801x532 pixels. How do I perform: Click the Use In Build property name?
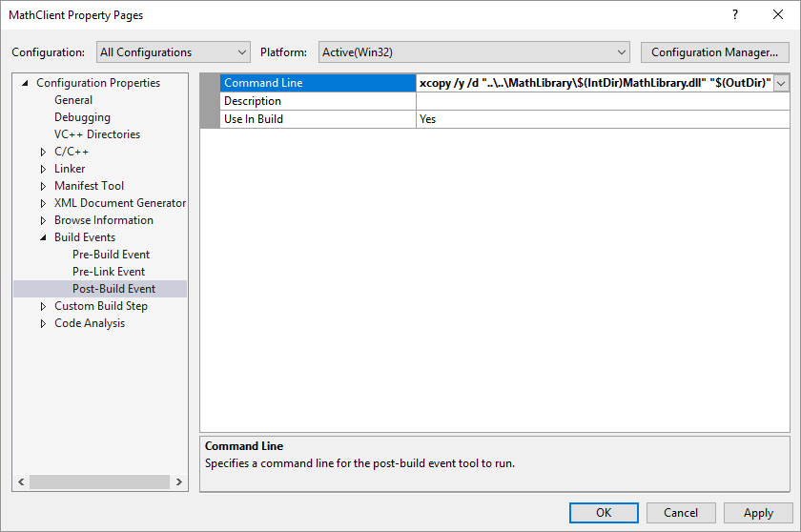tap(318, 119)
